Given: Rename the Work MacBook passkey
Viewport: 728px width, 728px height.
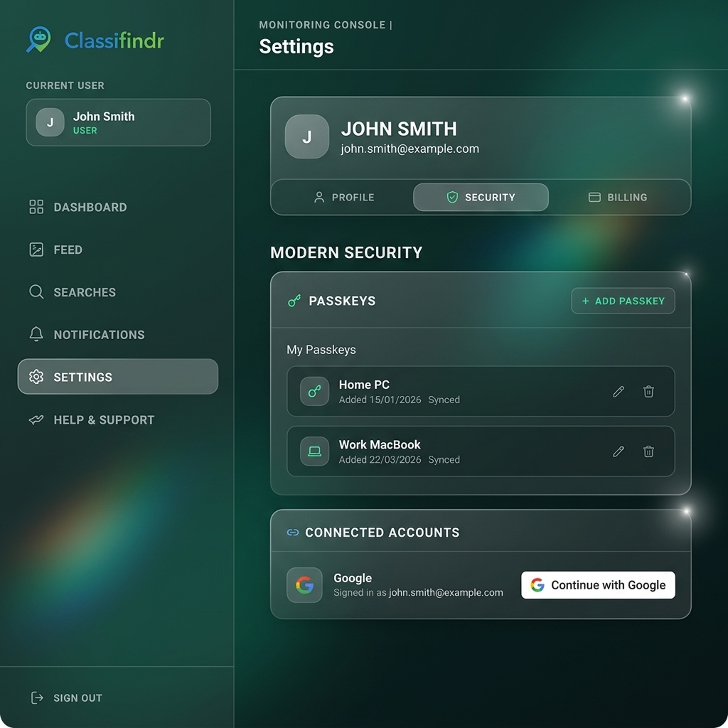Looking at the screenshot, I should 618,451.
